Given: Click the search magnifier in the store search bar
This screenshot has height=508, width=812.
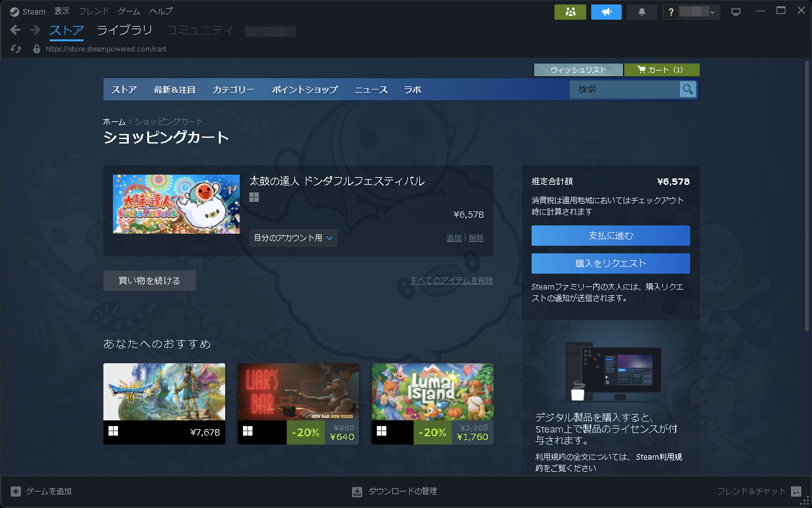Looking at the screenshot, I should click(688, 90).
